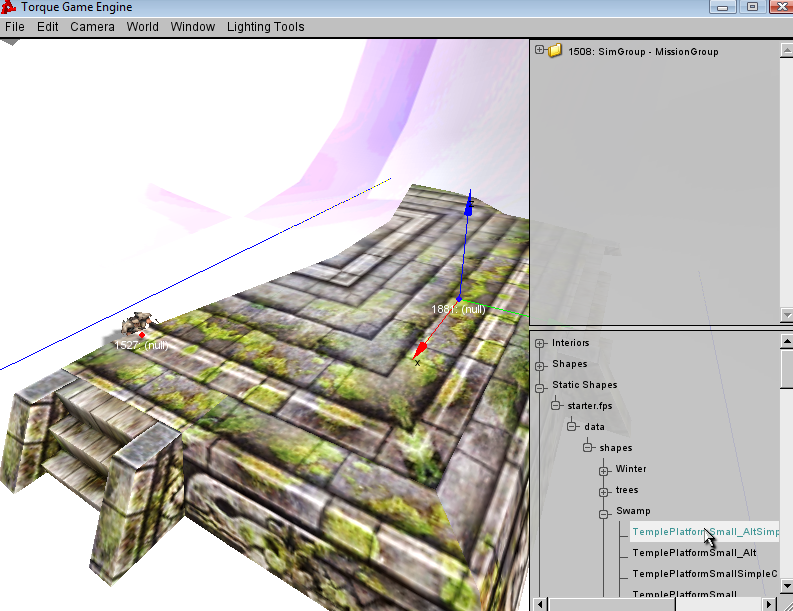793x611 pixels.
Task: Select TemplePlatformSmallSimpleC tree item
Action: pos(704,574)
